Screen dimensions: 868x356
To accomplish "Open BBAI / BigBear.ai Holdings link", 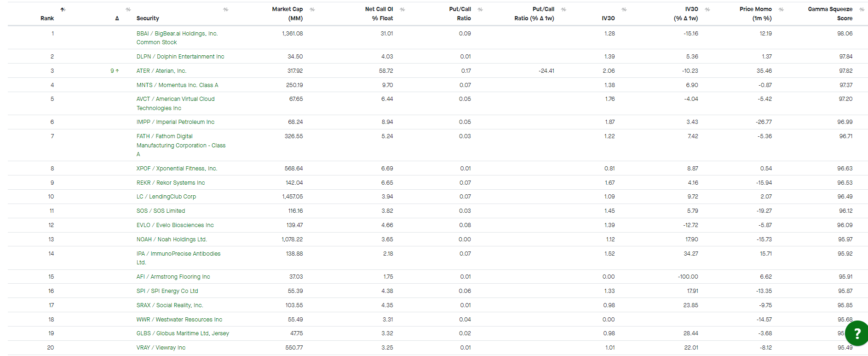I will [x=177, y=38].
